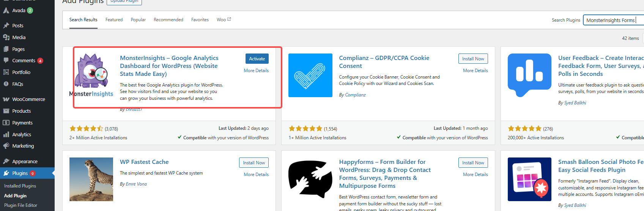The image size is (644, 211).
Task: Open Add Plugin submenu item
Action: point(15,196)
